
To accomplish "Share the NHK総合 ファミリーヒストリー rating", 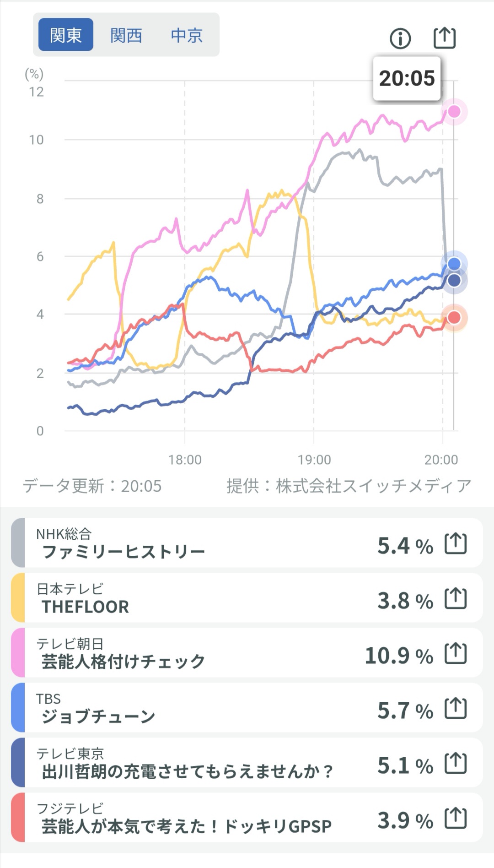I will point(456,544).
